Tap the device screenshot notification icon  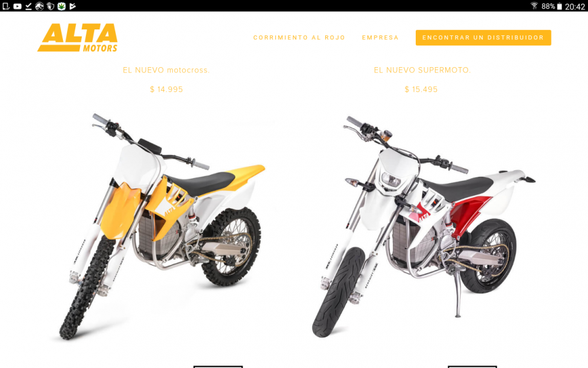click(6, 6)
